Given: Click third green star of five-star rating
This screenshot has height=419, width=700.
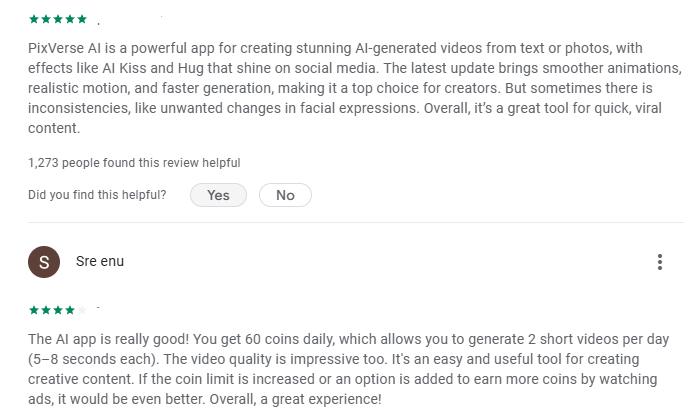Looking at the screenshot, I should pyautogui.click(x=58, y=19).
